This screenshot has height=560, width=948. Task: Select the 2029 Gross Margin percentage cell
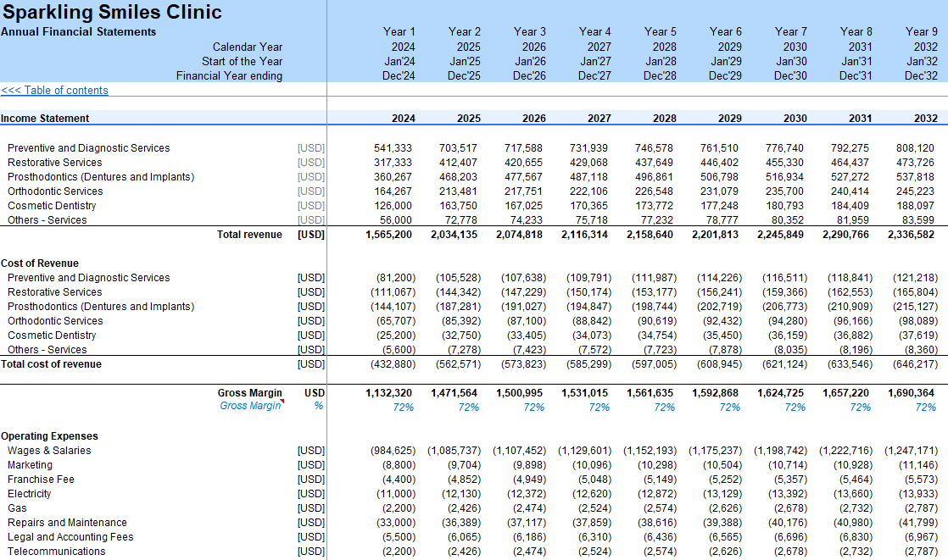(730, 408)
